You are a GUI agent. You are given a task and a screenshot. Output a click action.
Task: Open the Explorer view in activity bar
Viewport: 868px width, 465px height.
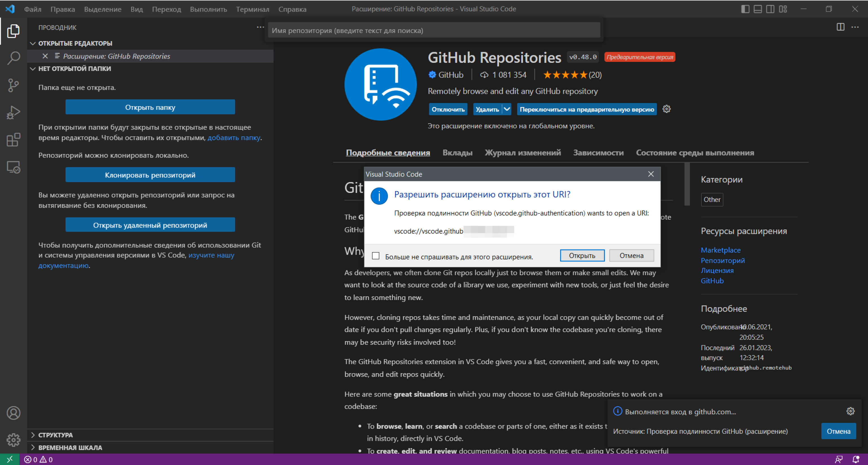click(x=14, y=31)
